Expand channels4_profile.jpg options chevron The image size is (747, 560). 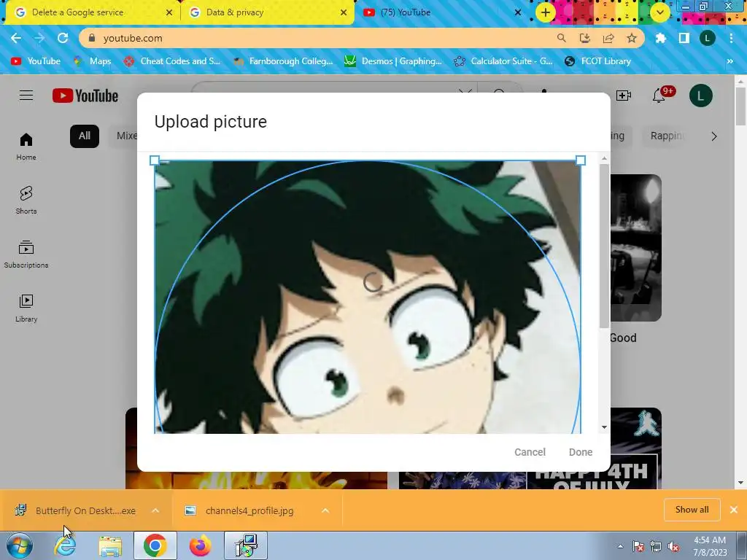(325, 510)
